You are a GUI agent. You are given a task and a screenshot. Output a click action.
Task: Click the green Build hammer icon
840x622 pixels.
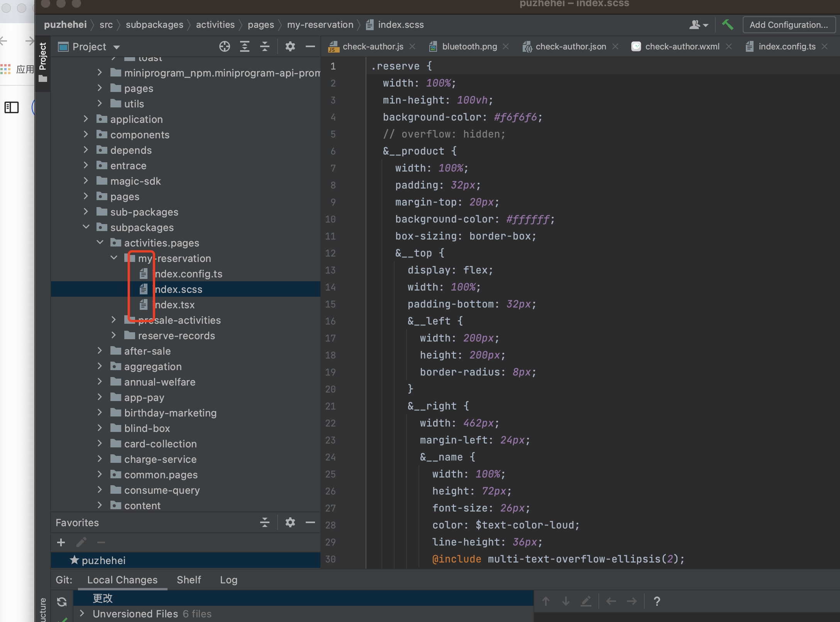point(727,25)
